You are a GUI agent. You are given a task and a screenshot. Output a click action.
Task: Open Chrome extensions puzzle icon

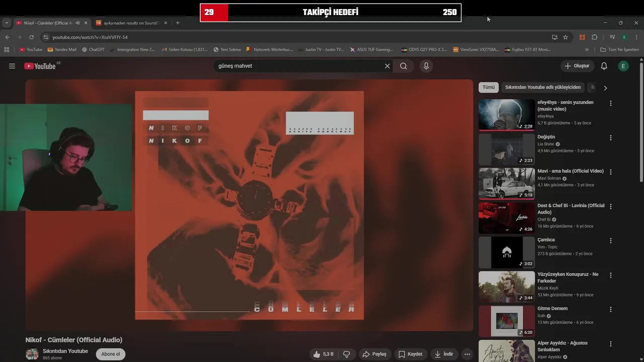[594, 37]
